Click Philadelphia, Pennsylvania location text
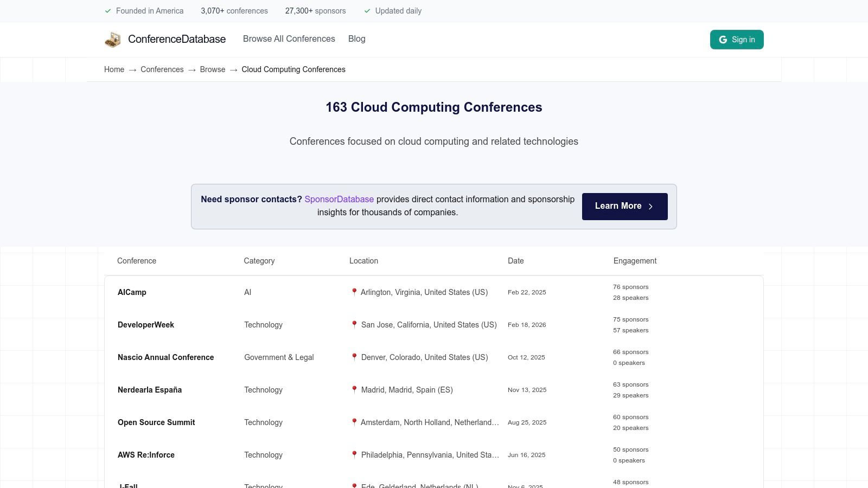This screenshot has height=488, width=868. pyautogui.click(x=430, y=455)
